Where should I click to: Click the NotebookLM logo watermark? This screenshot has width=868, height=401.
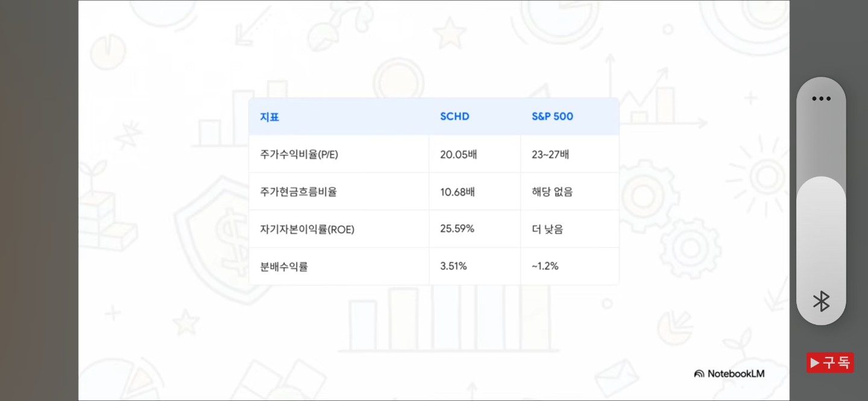click(729, 373)
